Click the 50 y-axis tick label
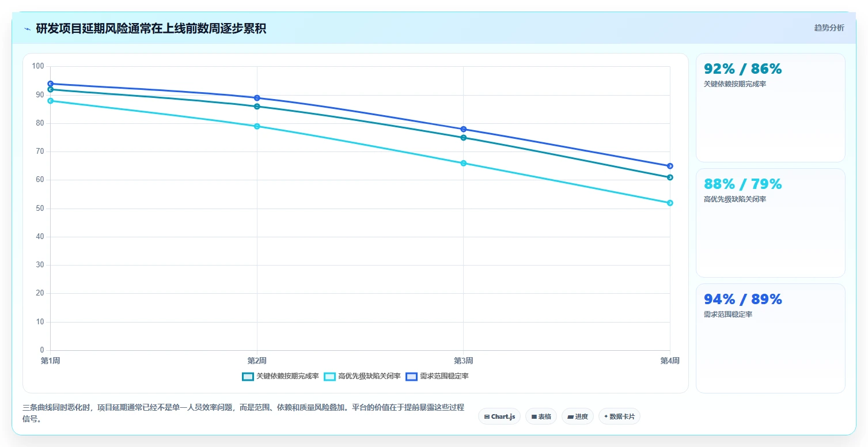Image resolution: width=868 pixels, height=447 pixels. coord(40,209)
